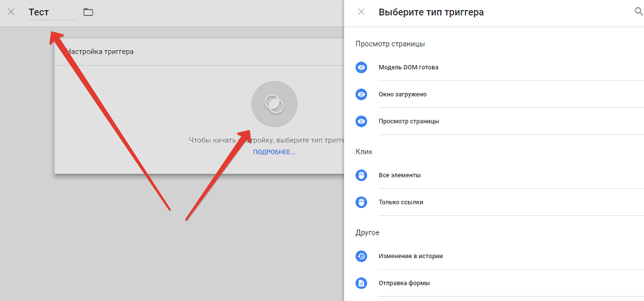Image resolution: width=644 pixels, height=301 pixels.
Task: Click the folder icon next to Тест
Action: pyautogui.click(x=88, y=12)
